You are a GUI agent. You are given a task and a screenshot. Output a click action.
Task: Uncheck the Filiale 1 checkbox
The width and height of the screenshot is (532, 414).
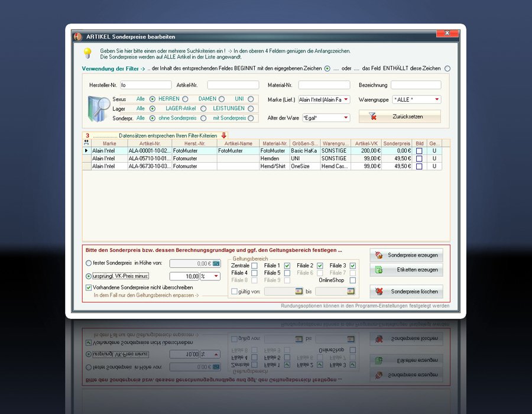287,266
